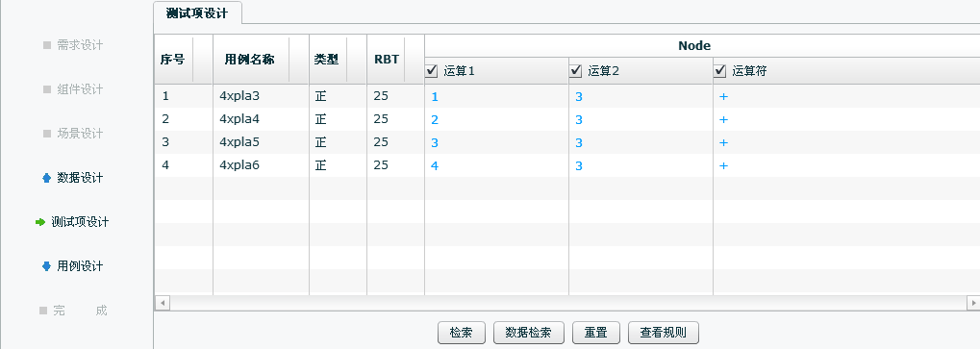Click the gray square beside 组件设计
This screenshot has height=349, width=980.
pyautogui.click(x=47, y=89)
